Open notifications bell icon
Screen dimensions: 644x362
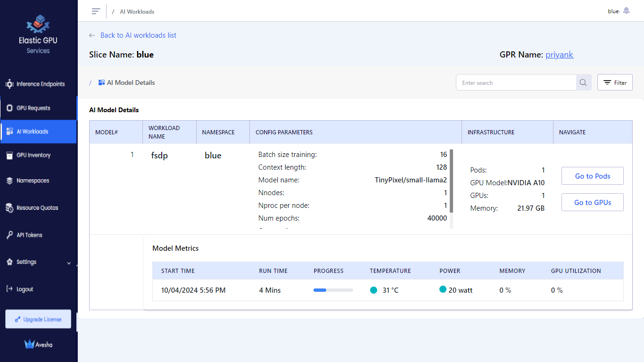click(626, 11)
